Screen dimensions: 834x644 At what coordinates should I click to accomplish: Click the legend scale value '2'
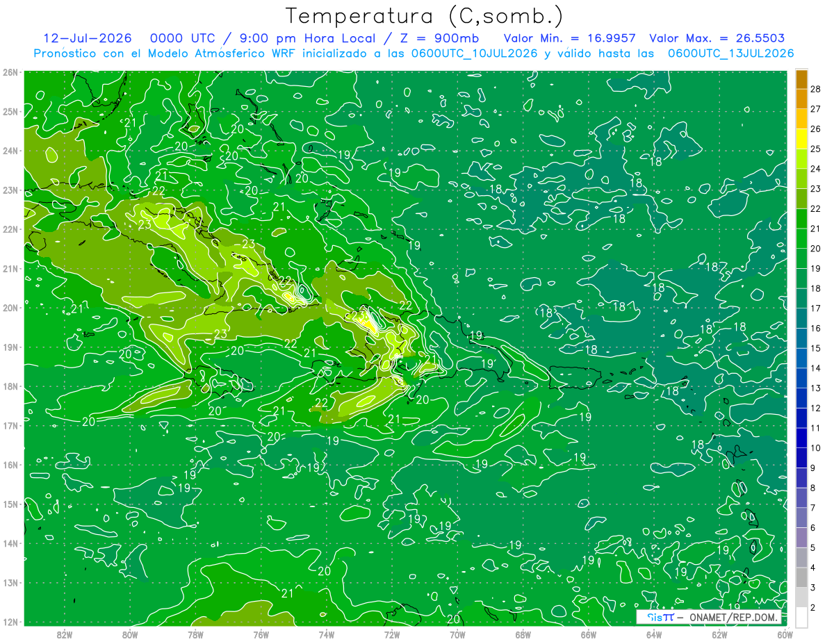pyautogui.click(x=813, y=608)
